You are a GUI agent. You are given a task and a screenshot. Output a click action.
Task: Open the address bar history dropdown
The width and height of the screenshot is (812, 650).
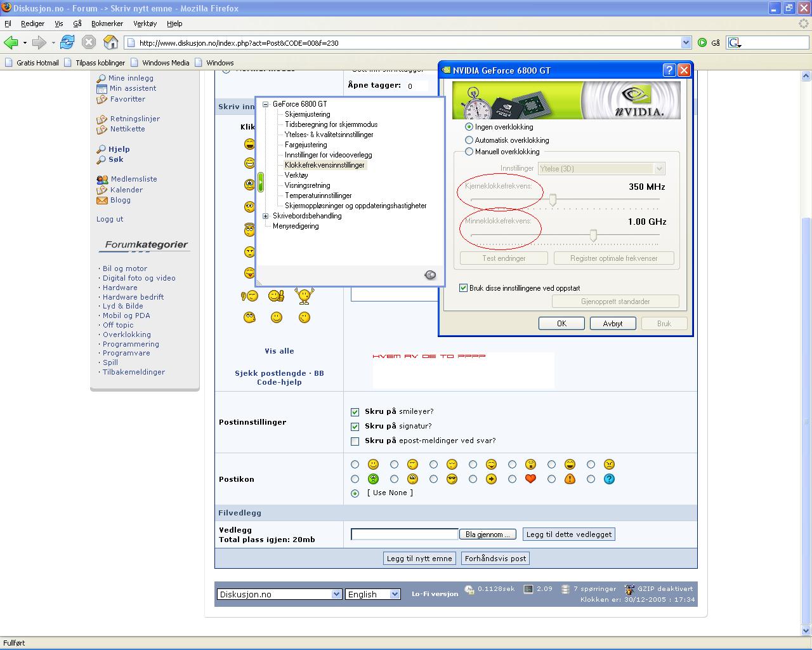point(686,43)
